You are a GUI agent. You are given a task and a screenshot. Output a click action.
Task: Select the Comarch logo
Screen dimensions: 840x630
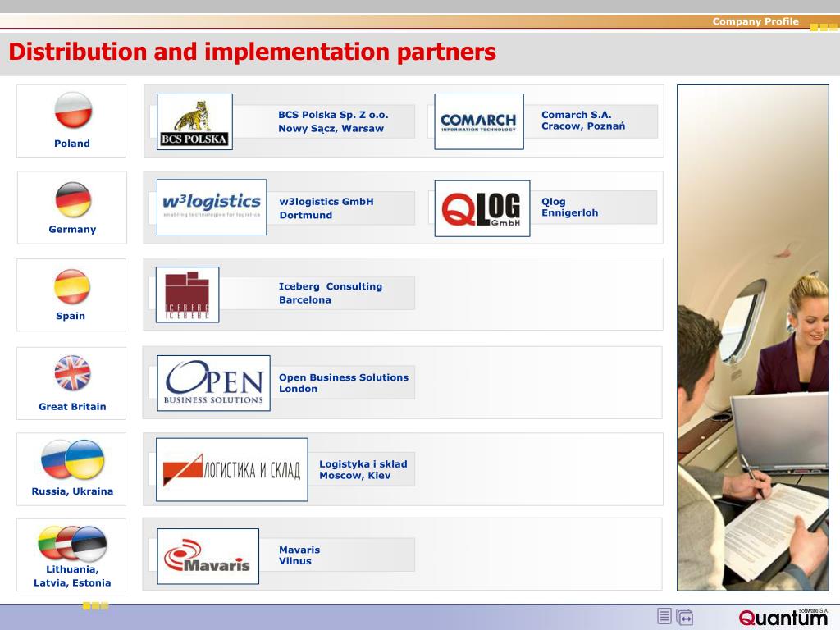pyautogui.click(x=479, y=121)
